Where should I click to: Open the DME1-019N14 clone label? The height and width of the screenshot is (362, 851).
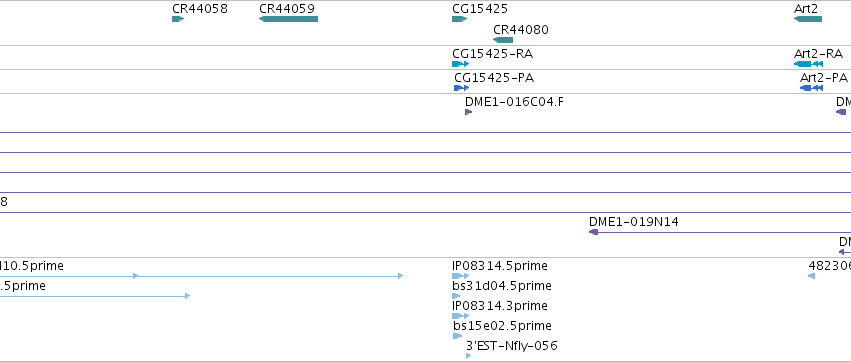click(x=633, y=222)
